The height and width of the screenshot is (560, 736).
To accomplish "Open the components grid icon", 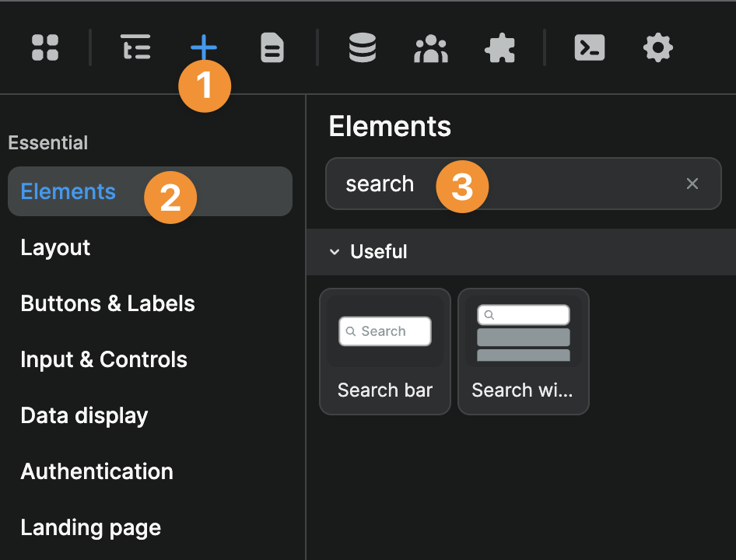I will (x=44, y=47).
